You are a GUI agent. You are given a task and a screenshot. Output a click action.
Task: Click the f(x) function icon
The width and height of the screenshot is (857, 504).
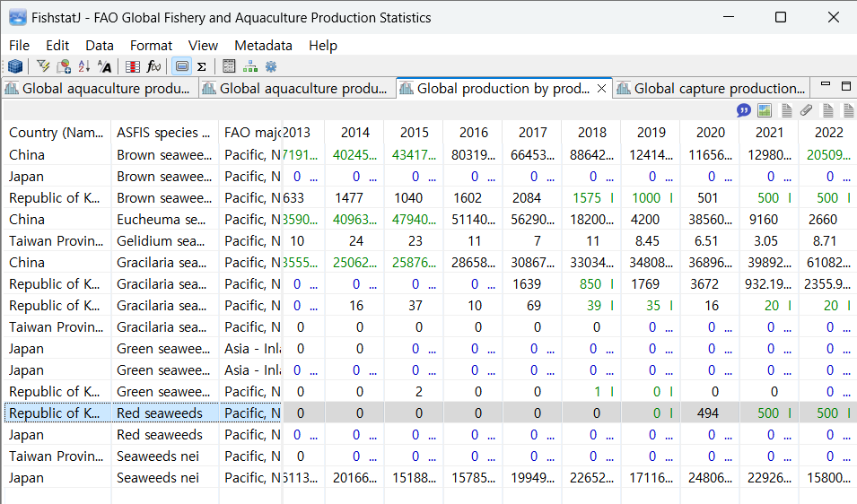(154, 66)
